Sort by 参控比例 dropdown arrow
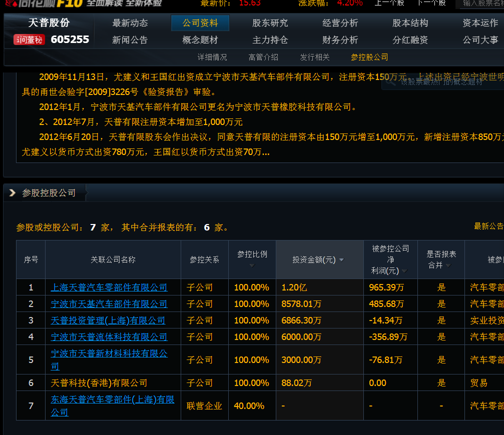 pyautogui.click(x=252, y=265)
